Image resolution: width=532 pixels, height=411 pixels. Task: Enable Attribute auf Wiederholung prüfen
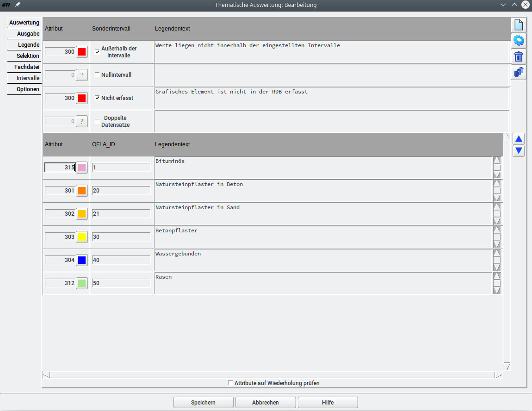231,383
